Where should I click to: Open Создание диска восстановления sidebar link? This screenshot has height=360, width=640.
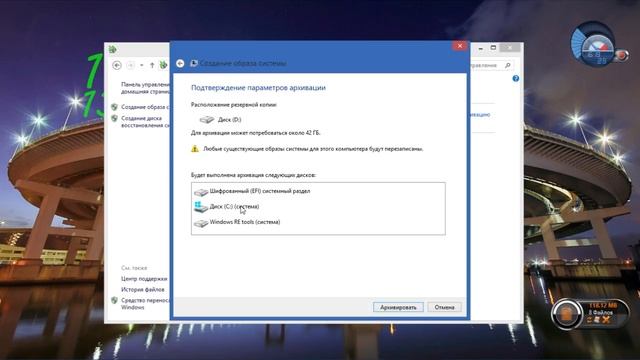(x=145, y=122)
